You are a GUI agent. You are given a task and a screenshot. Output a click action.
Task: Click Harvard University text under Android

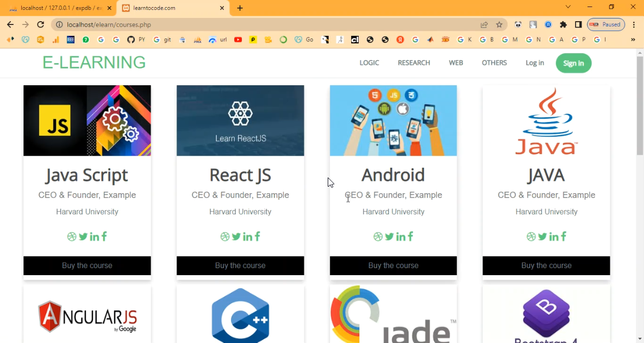coord(393,212)
